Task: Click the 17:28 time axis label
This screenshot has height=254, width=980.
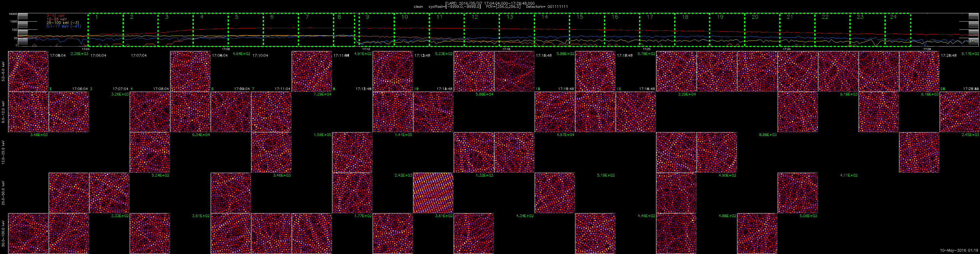Action: (x=927, y=49)
